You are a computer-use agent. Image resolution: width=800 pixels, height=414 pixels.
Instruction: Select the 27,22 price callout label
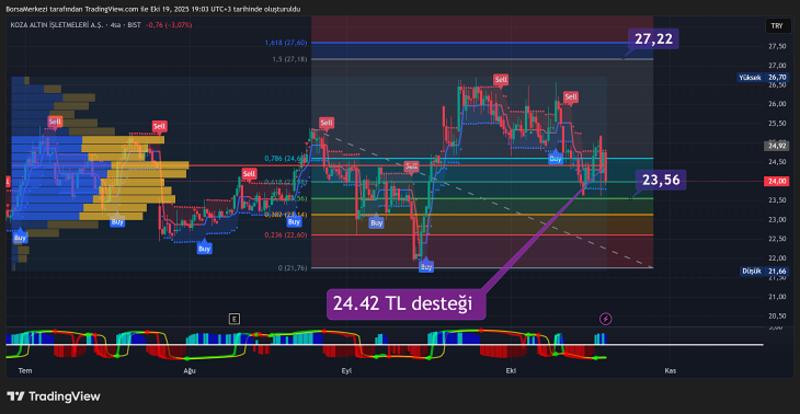pos(653,39)
